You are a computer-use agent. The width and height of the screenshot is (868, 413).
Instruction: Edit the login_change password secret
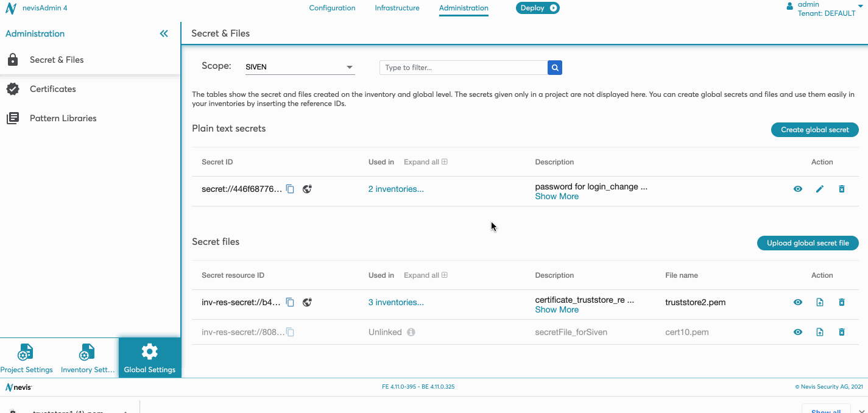pyautogui.click(x=819, y=189)
